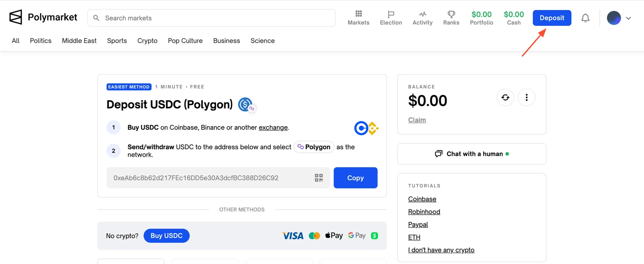Viewport: 644px width, 264px height.
Task: Open the Crypto category
Action: [x=147, y=41]
